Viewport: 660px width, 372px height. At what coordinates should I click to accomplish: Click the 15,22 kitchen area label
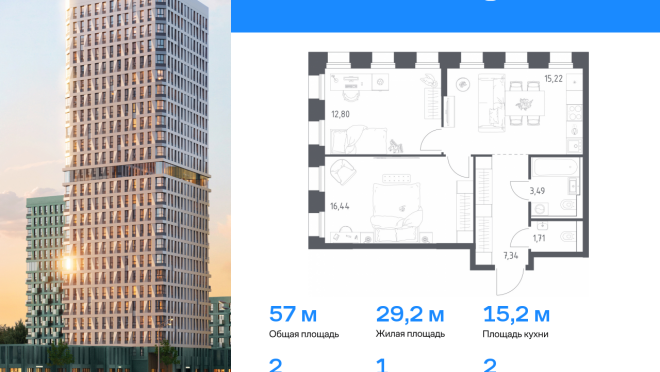[x=553, y=79]
